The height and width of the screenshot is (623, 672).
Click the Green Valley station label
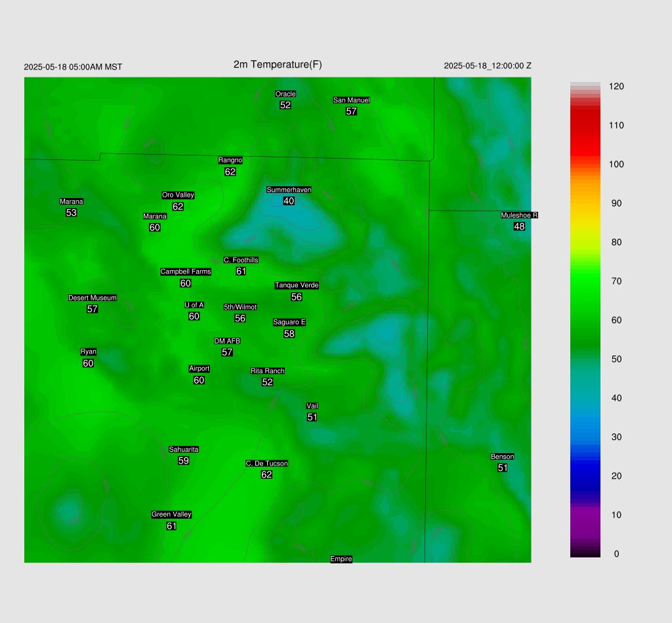click(x=171, y=514)
